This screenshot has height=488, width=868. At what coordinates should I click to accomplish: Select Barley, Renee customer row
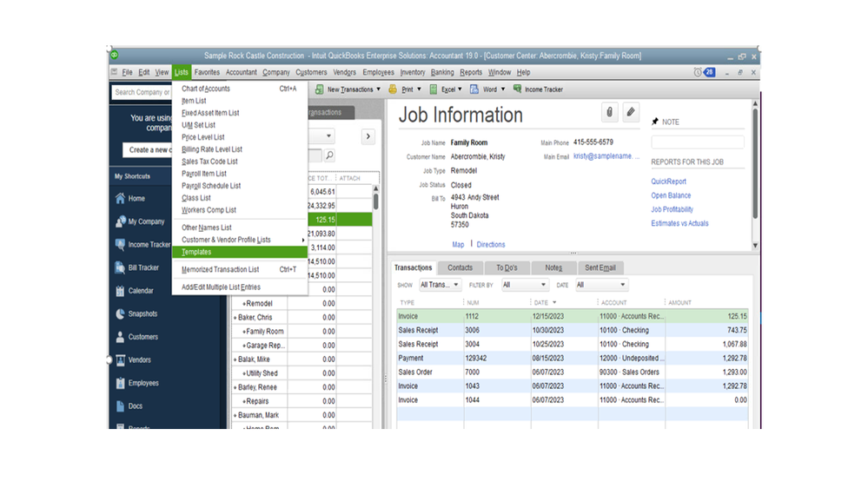click(x=301, y=387)
